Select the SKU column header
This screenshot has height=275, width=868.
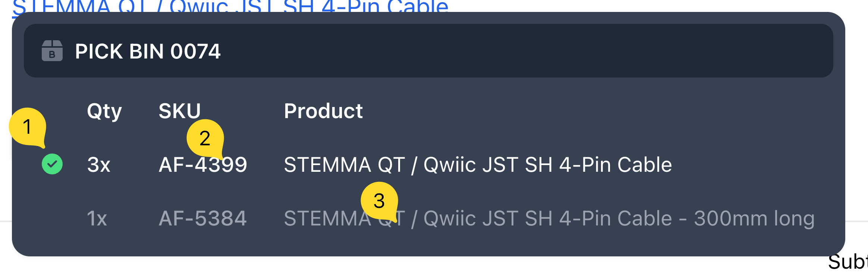point(179,111)
